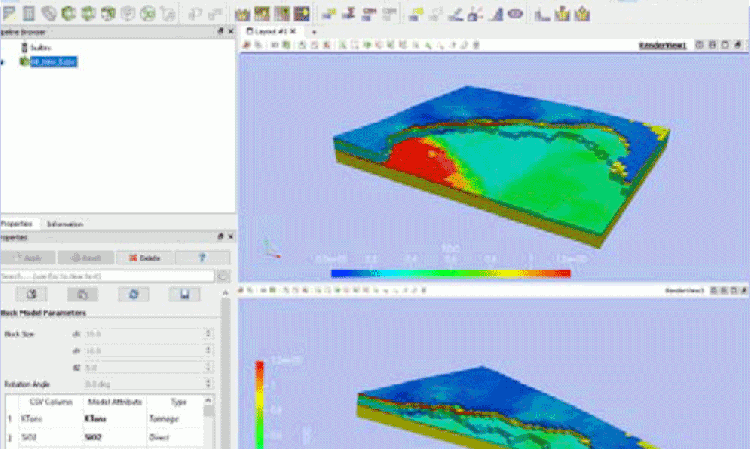The image size is (750, 449).
Task: Open the Rotation Angle spinner arrows
Action: (x=208, y=383)
